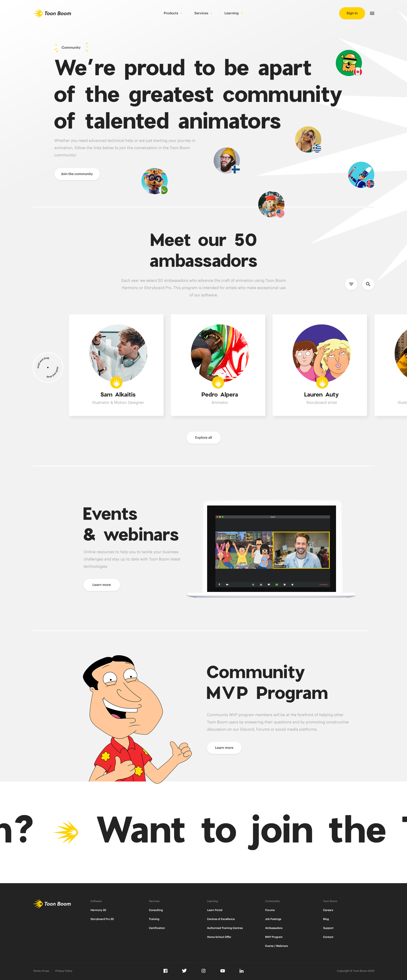Viewport: 407px width, 980px height.
Task: Click Join the community button
Action: [x=77, y=174]
